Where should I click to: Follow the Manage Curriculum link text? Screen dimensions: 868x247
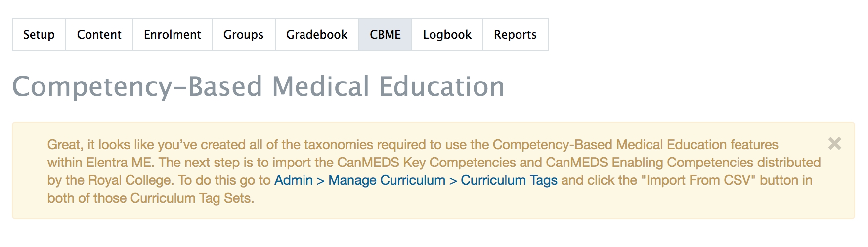(x=387, y=180)
